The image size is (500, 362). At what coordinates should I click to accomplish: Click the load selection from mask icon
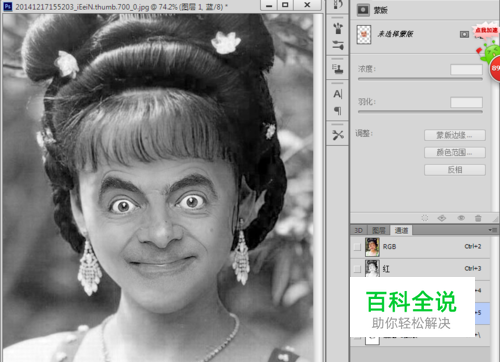point(425,218)
